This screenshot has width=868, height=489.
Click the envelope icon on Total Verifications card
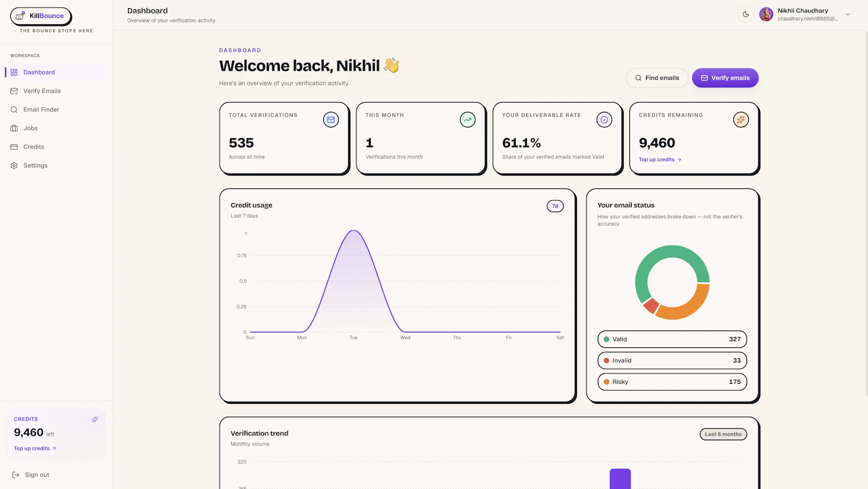tap(331, 119)
